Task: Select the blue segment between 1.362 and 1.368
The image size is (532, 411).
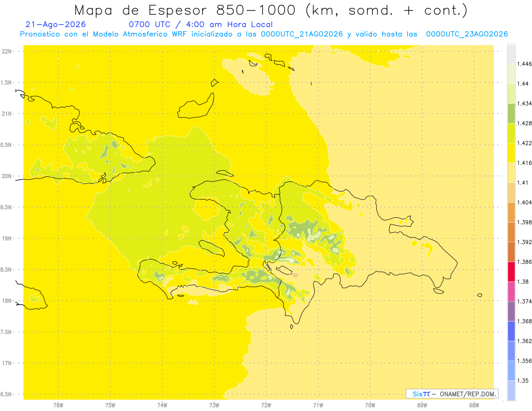Action: (x=511, y=331)
